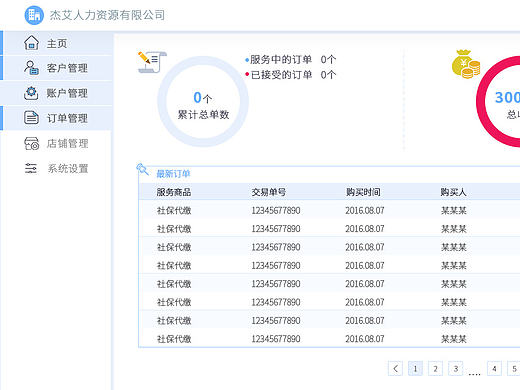Click 12345677890 in the last table row
This screenshot has height=390, width=520.
[276, 339]
